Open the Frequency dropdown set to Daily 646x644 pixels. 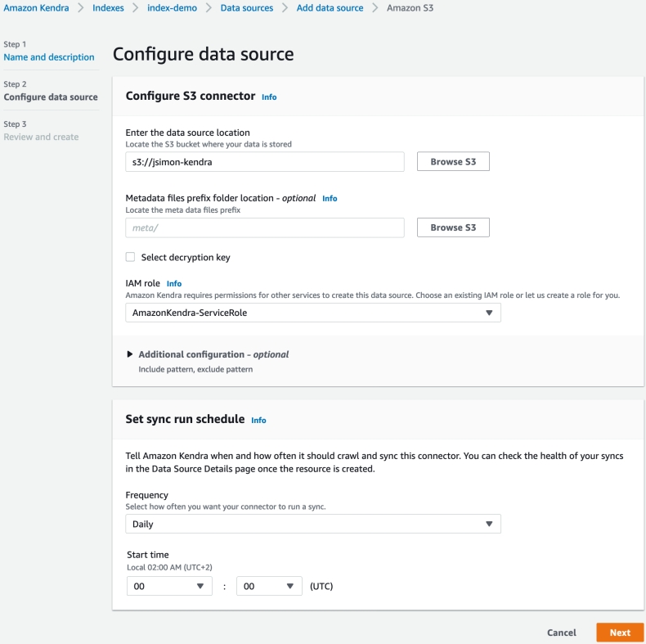tap(312, 524)
